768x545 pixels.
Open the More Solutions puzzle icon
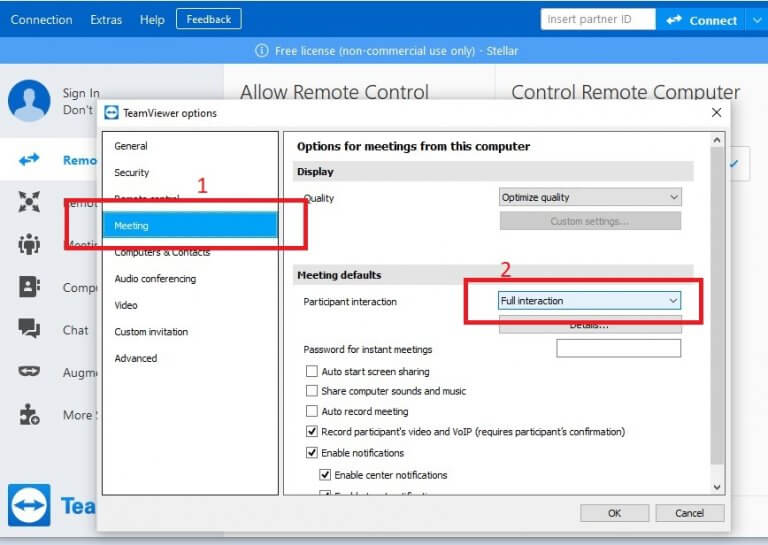point(29,414)
